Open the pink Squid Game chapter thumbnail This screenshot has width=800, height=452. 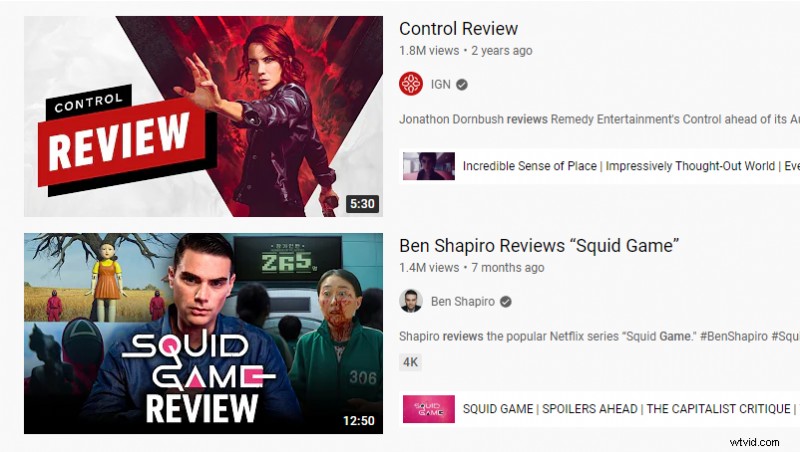429,409
